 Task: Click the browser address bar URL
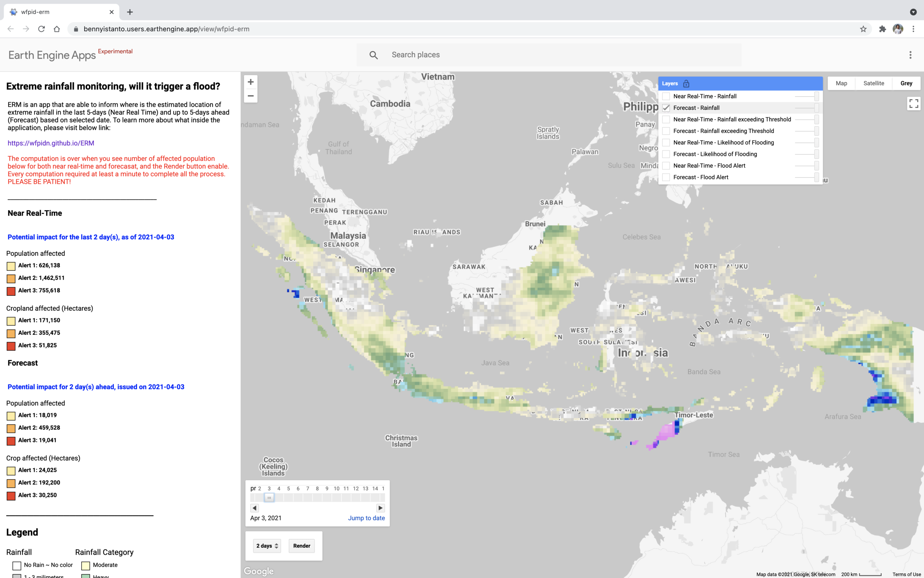(167, 29)
